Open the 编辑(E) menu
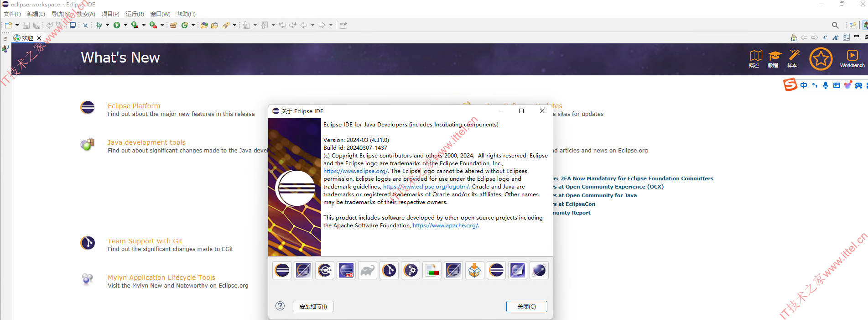The image size is (868, 320). (x=36, y=14)
